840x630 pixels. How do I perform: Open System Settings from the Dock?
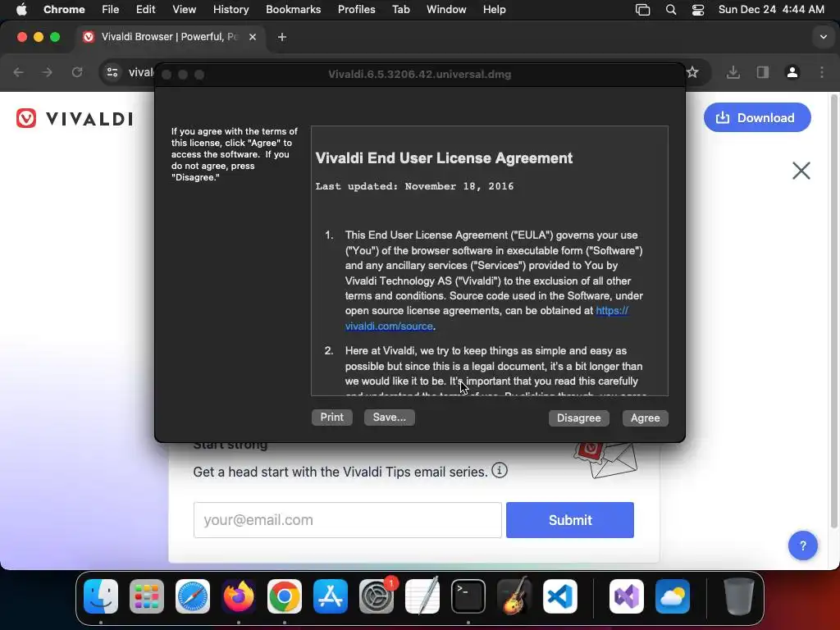click(376, 596)
